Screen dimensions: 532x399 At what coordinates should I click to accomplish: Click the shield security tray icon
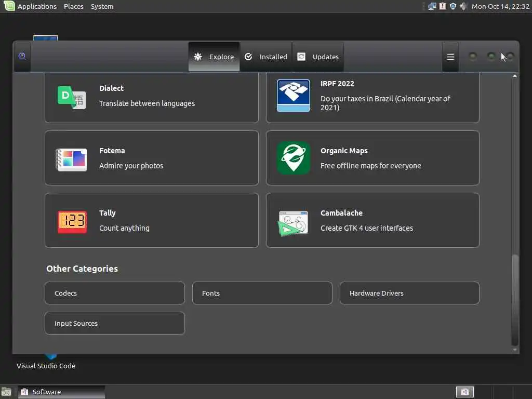453,6
